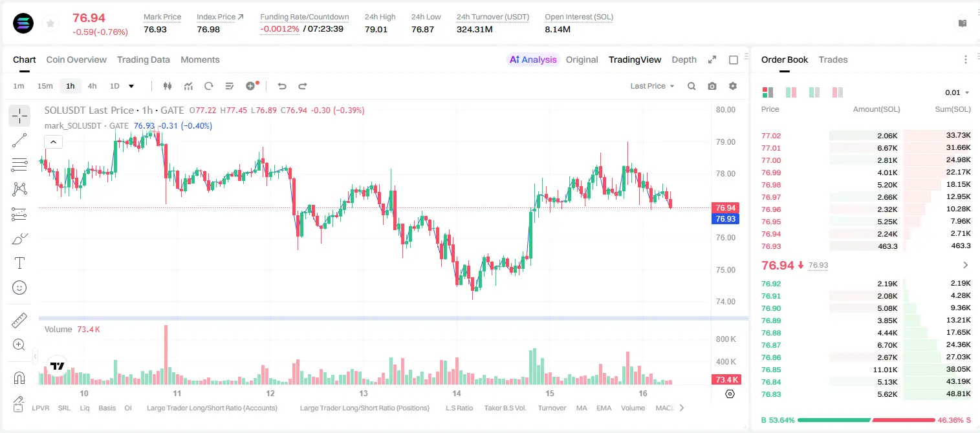Screen dimensions: 980x433
Task: Switch to the Trades tab
Action: coord(833,59)
